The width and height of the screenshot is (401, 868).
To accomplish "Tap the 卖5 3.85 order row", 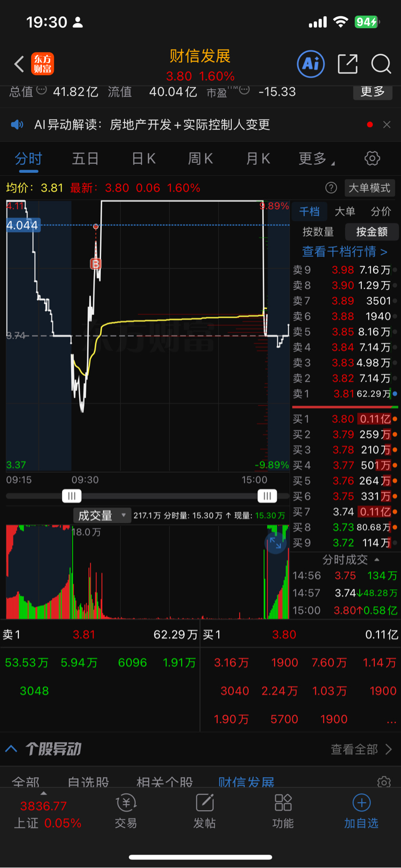I will point(345,331).
